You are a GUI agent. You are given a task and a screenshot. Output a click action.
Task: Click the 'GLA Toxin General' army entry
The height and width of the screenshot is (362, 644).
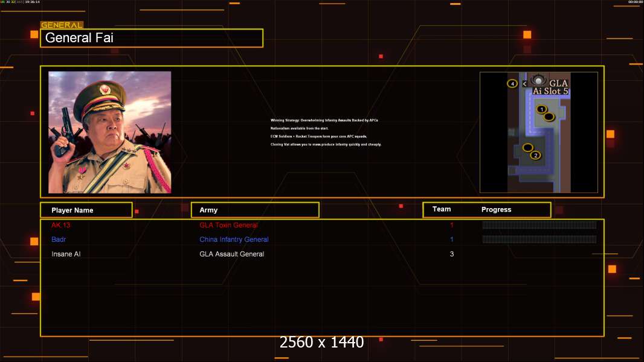coord(228,225)
